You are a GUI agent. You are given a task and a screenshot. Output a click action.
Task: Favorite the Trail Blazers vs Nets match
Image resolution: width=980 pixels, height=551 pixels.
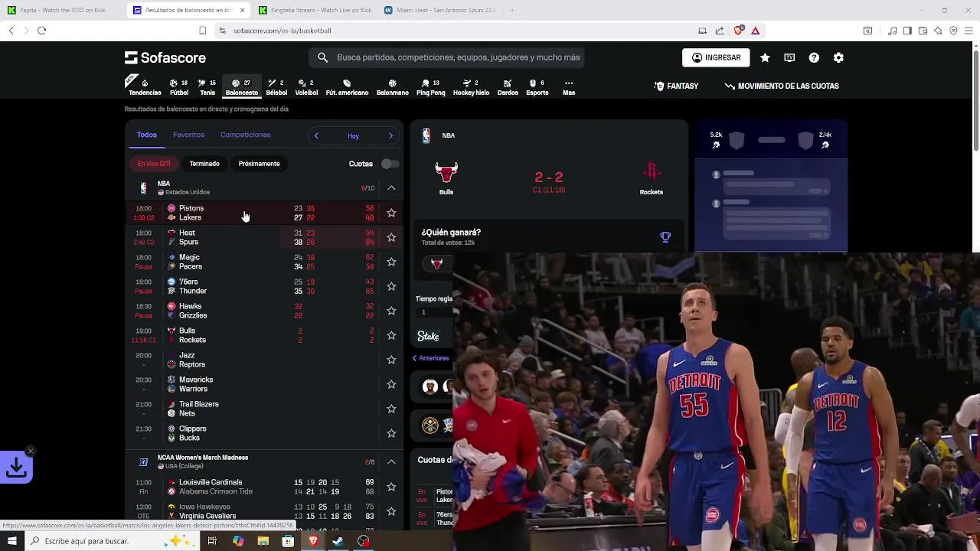[x=391, y=409]
